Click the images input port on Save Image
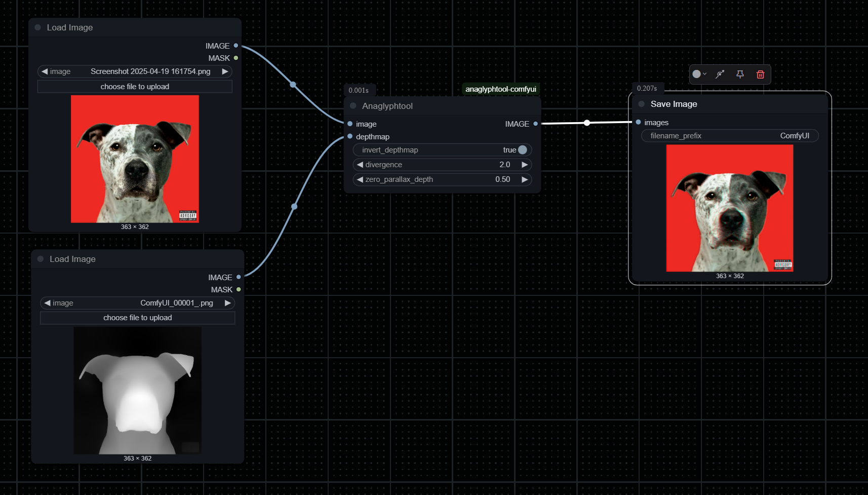Viewport: 868px width, 495px height. [x=638, y=122]
